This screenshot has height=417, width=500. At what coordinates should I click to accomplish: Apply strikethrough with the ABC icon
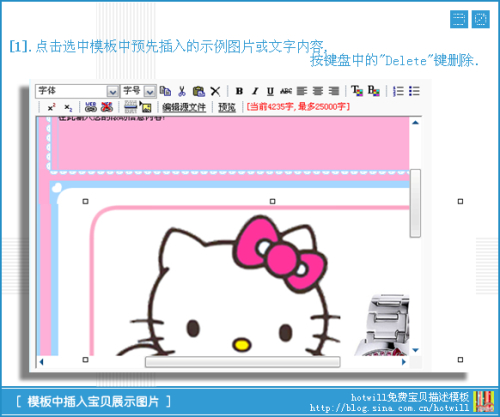coord(286,91)
